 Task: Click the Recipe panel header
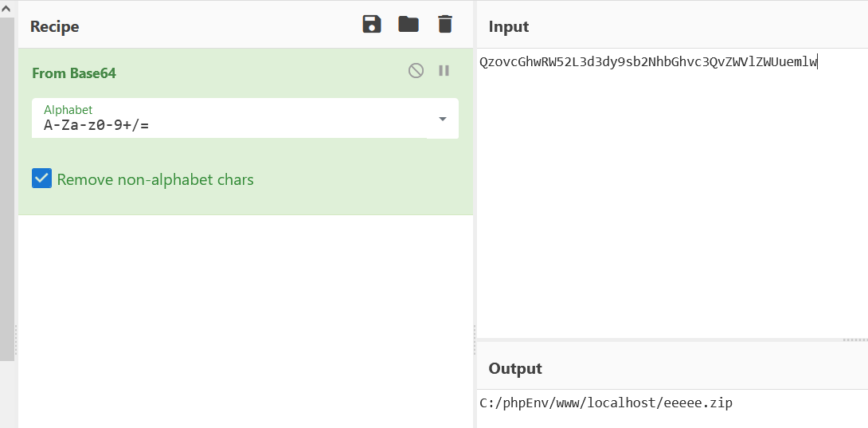(x=54, y=26)
